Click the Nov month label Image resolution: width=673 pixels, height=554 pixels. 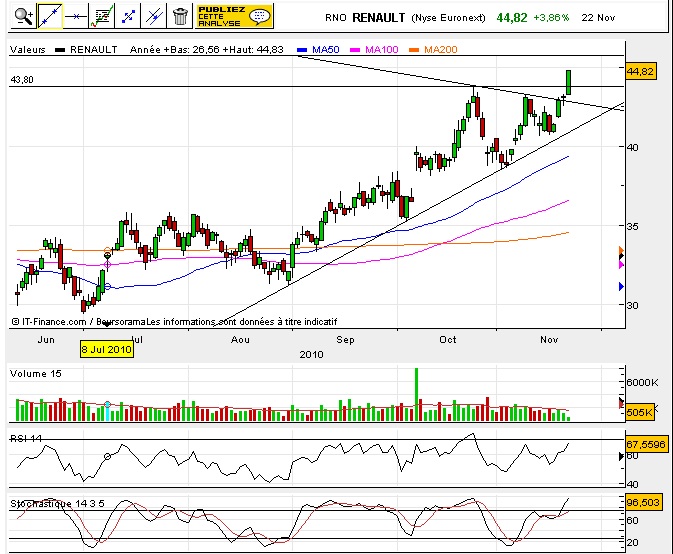point(549,339)
